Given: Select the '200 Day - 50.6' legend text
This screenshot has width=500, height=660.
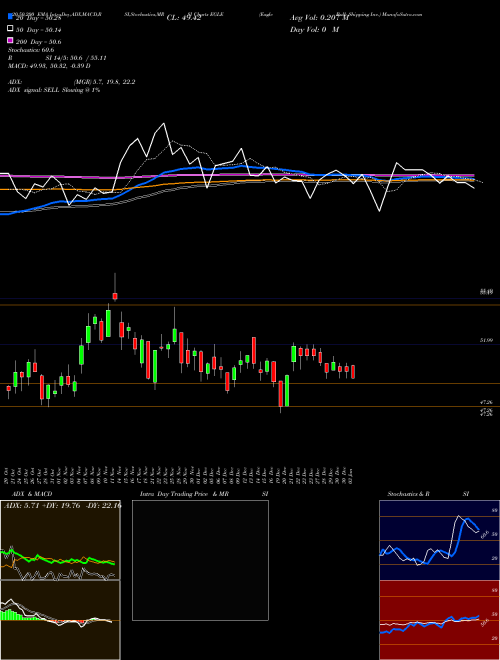Looking at the screenshot, I should 38,42.
